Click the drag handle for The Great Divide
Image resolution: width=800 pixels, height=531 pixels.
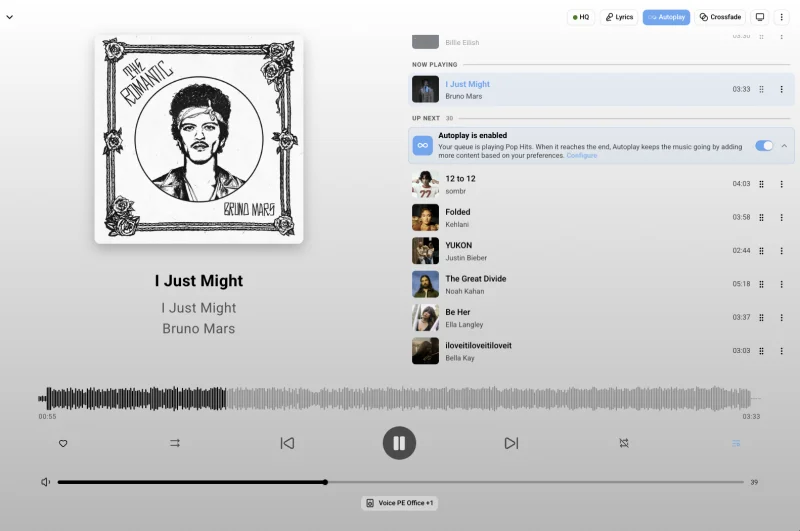(x=761, y=284)
